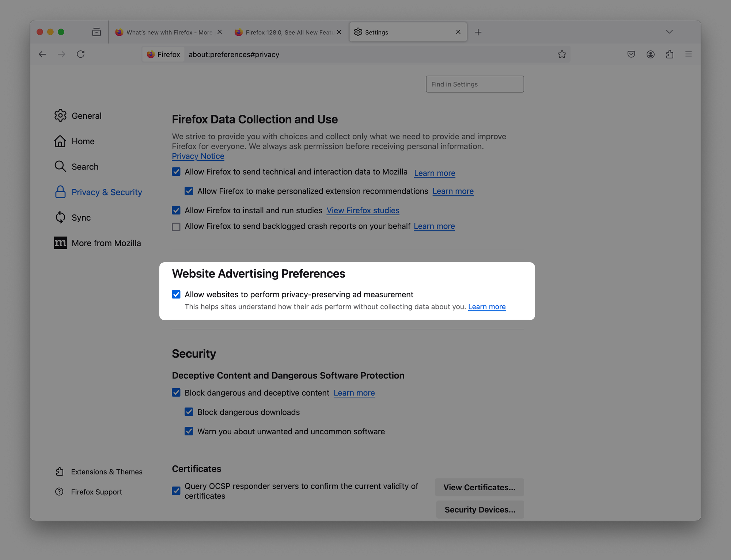Expand the list all tabs chevron
This screenshot has height=560, width=731.
click(x=669, y=32)
